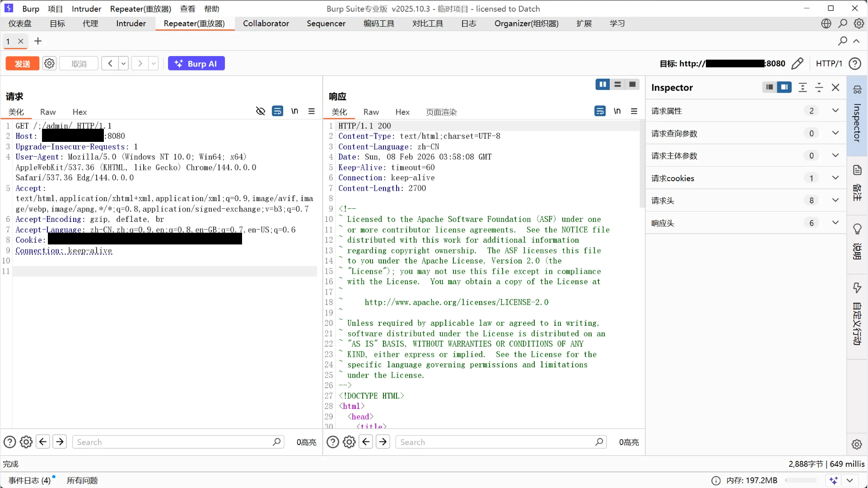Set Inspector to right-docked layout
The image size is (868, 488).
click(784, 87)
